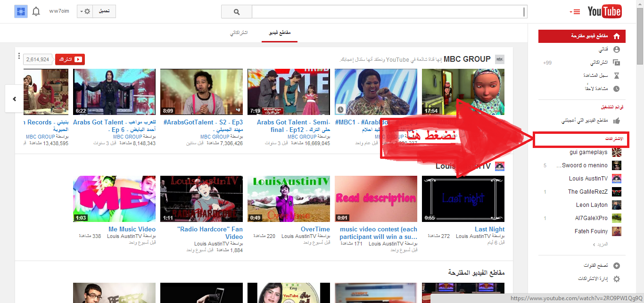Open اشتراكاتي sidebar entry with +99

582,62
